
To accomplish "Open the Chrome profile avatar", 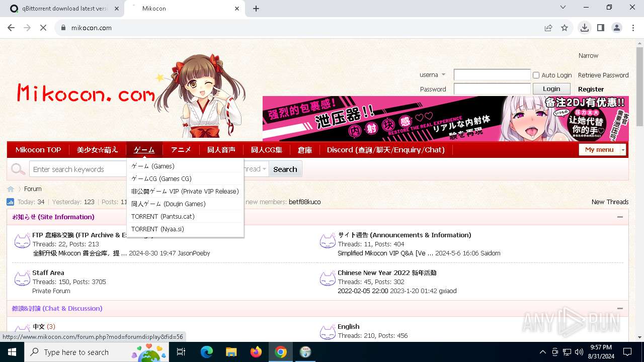I will tap(617, 28).
